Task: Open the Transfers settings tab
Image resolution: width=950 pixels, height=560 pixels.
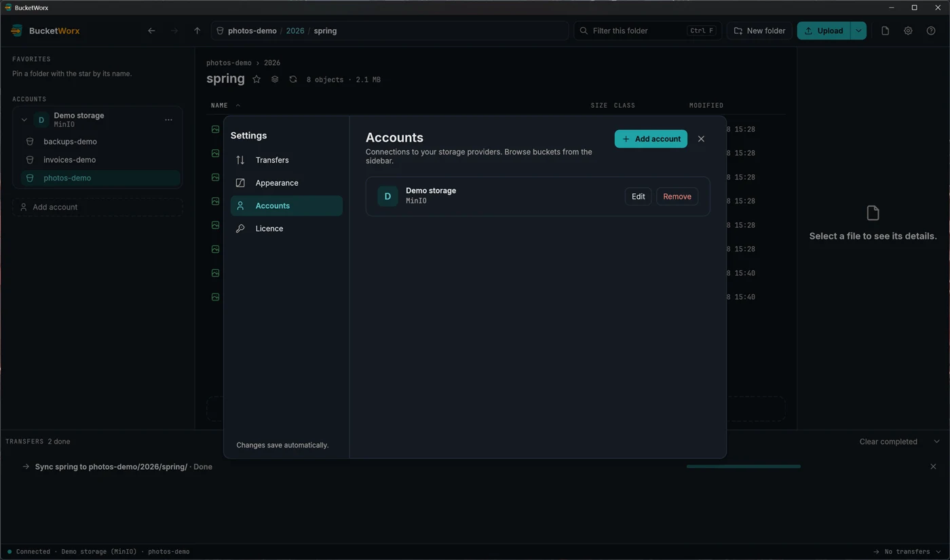Action: coord(286,160)
